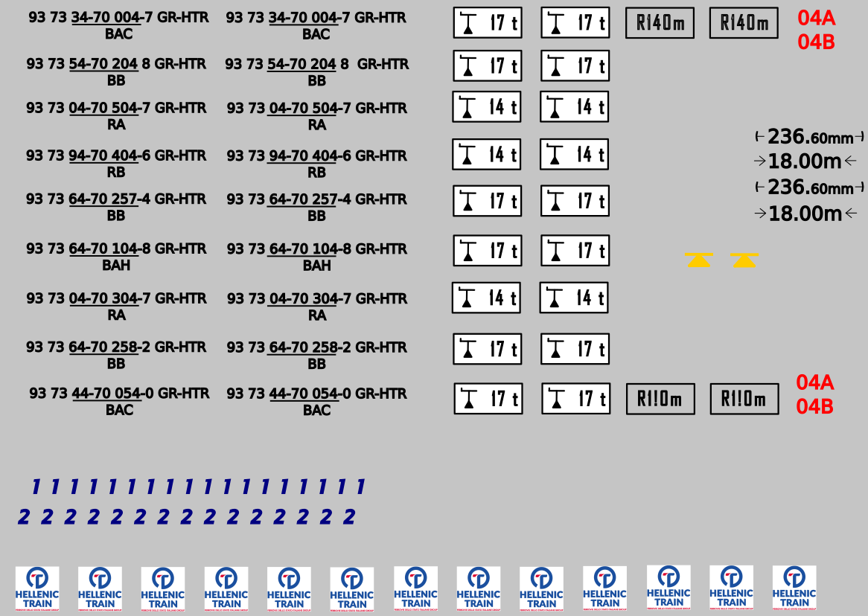Screen dimensions: 868x616
Task: Click the second R1!0m box
Action: pos(744,400)
